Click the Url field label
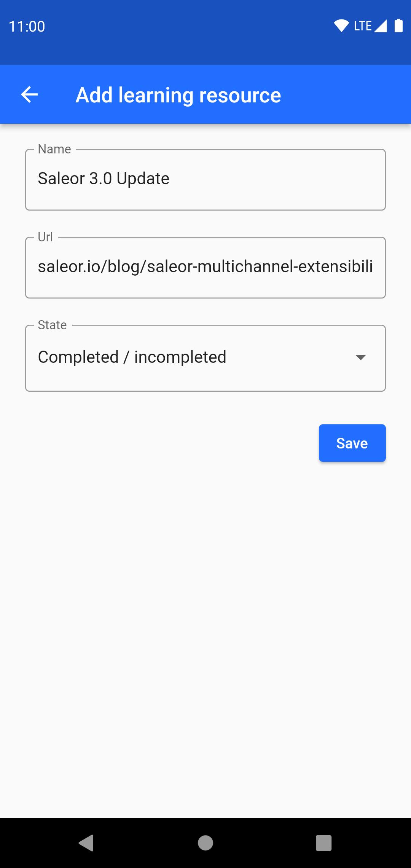 coord(45,237)
